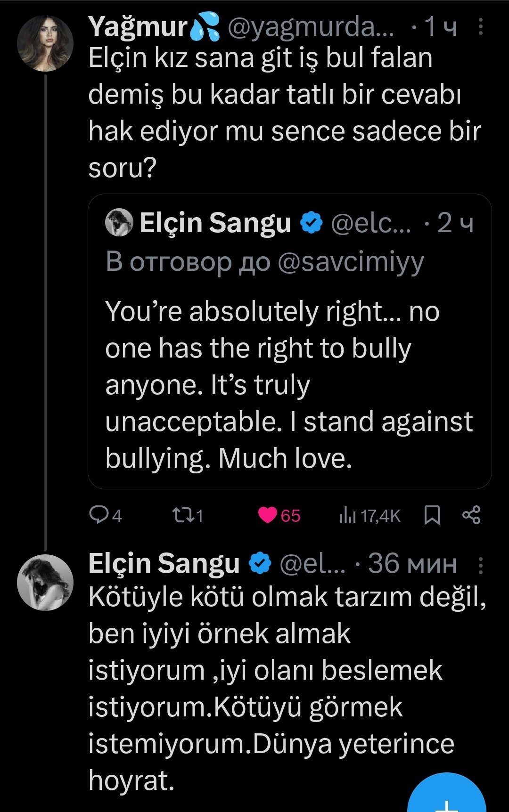This screenshot has height=812, width=509.
Task: Tap the Yağmur display name
Action: click(x=138, y=27)
